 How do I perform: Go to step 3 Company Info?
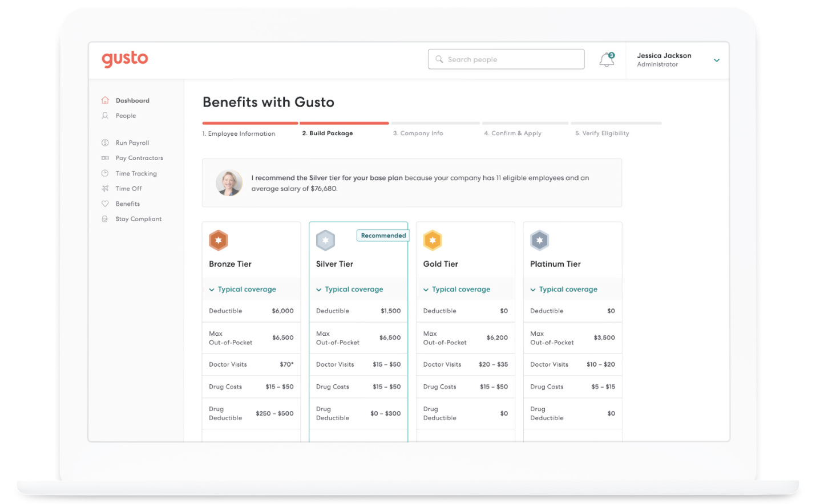pyautogui.click(x=418, y=133)
